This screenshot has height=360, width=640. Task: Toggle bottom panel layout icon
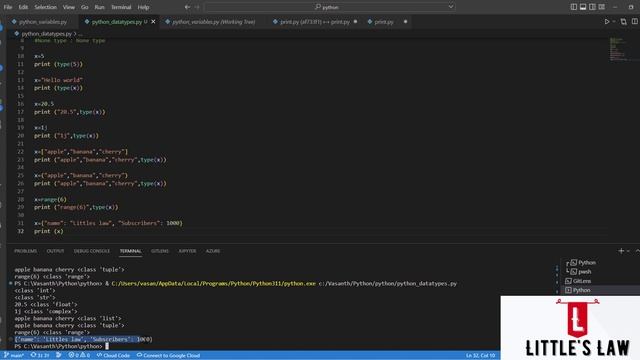(x=583, y=7)
